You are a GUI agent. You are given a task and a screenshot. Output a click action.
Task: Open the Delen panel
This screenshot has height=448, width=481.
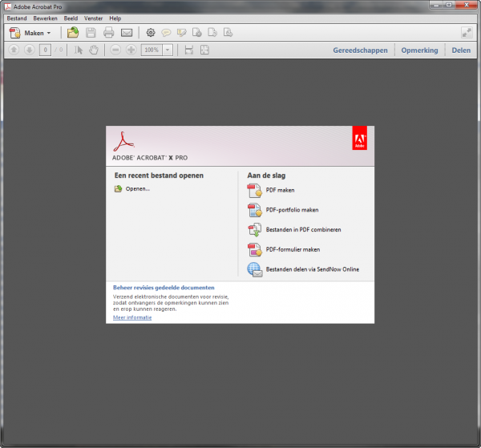coord(461,50)
